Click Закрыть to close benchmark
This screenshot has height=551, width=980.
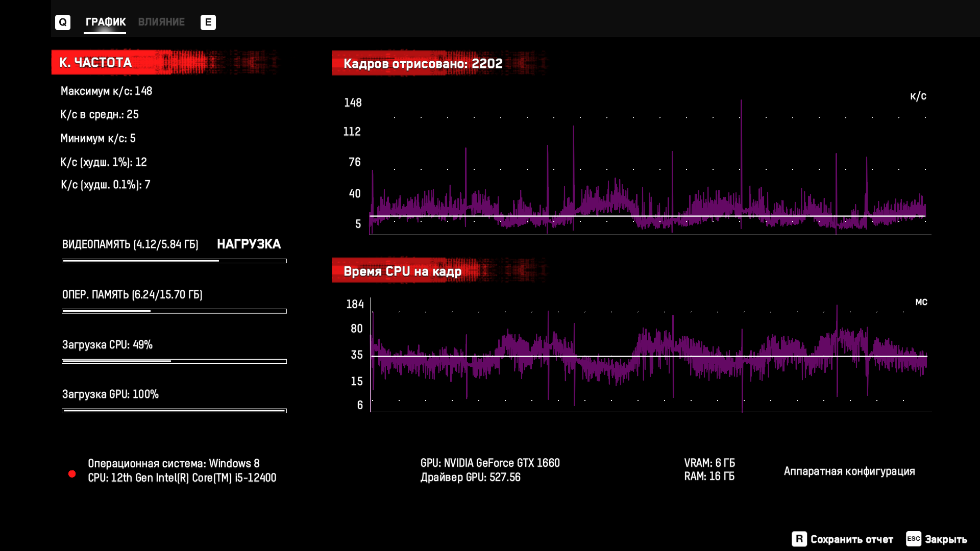point(946,539)
